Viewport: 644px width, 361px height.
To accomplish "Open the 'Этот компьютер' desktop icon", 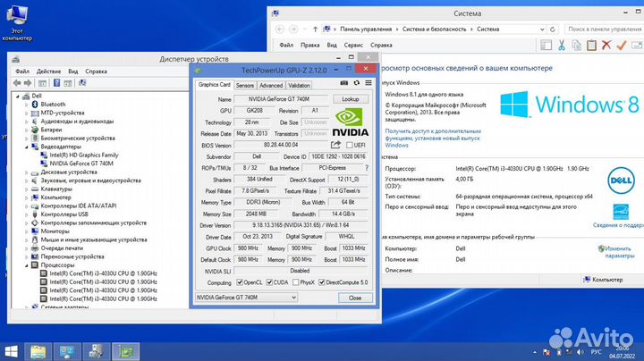I will pos(17,22).
